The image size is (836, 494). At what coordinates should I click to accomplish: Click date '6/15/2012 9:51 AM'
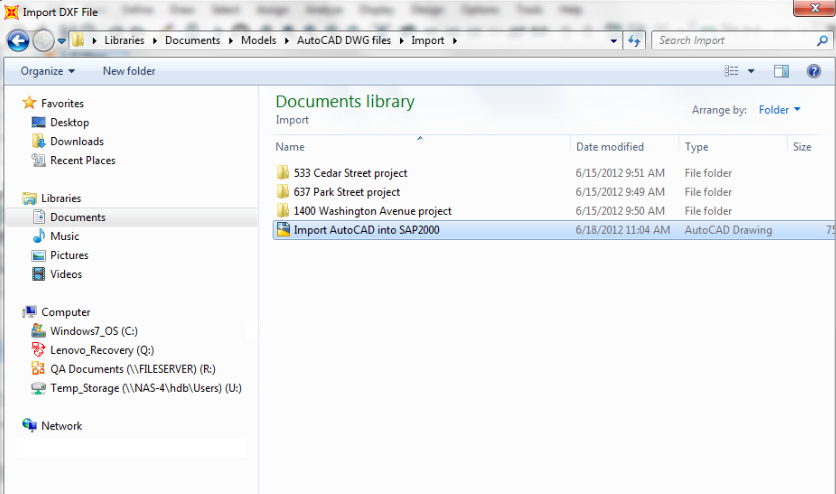tap(620, 173)
